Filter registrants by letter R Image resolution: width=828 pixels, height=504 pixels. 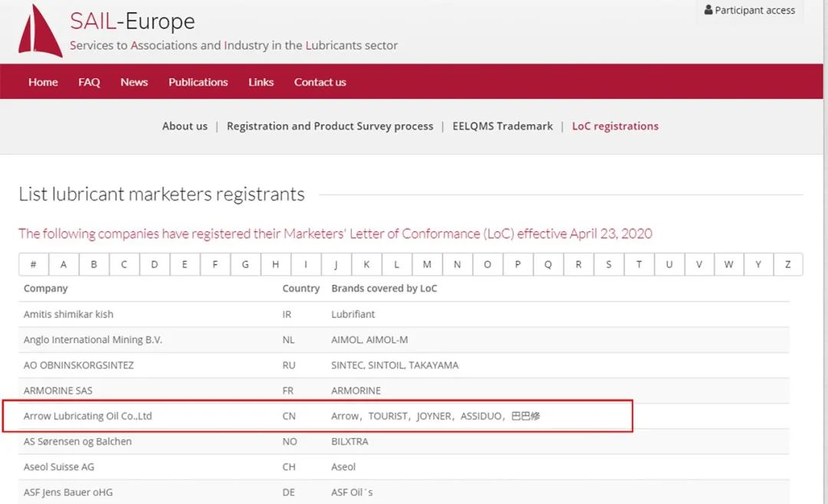578,264
